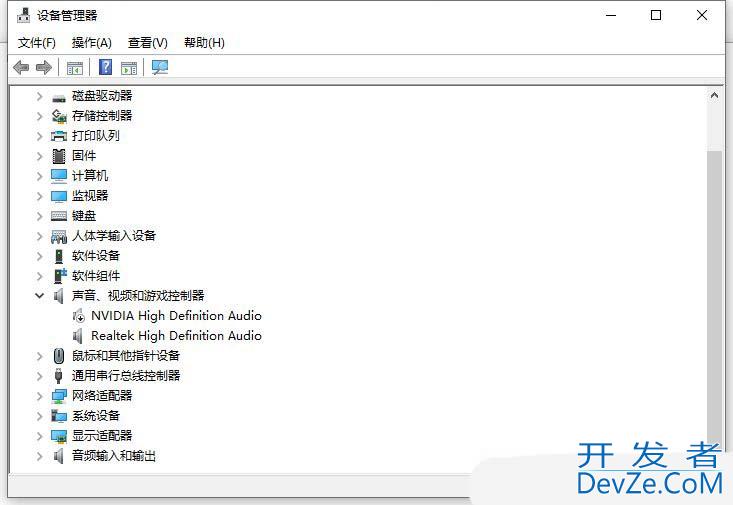This screenshot has width=733, height=505.
Task: Click the Device Manager title bar icon
Action: (23, 15)
